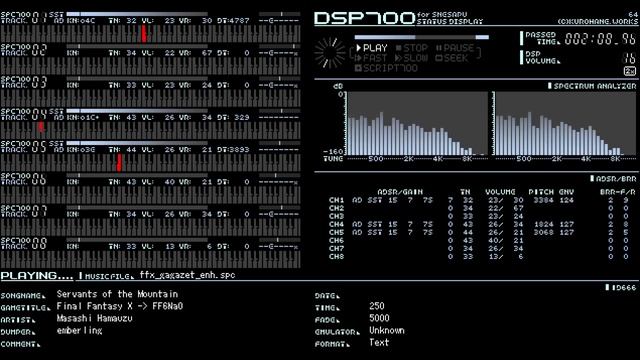Click the SPC700 Track 08 label
This screenshot has height=360, width=640.
pyautogui.click(x=24, y=244)
